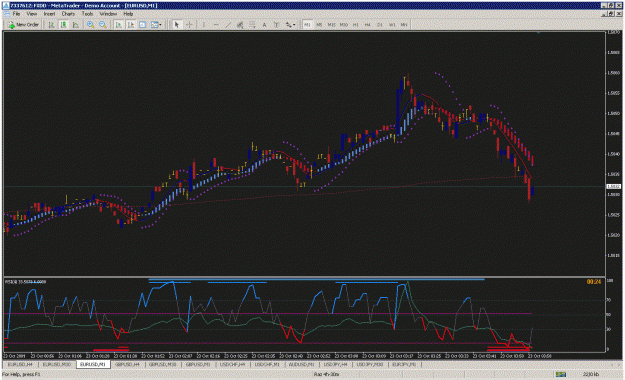Select the trendline drawing tool
This screenshot has height=380, width=625.
[x=228, y=25]
